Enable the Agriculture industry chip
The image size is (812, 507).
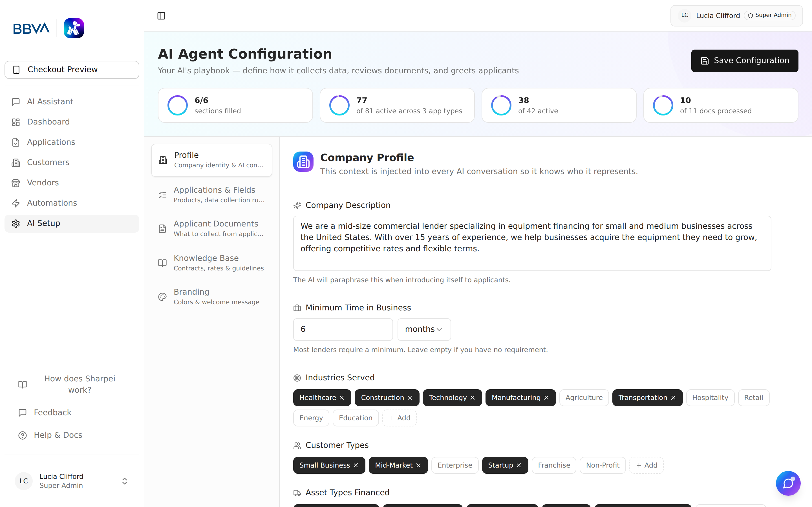tap(584, 398)
